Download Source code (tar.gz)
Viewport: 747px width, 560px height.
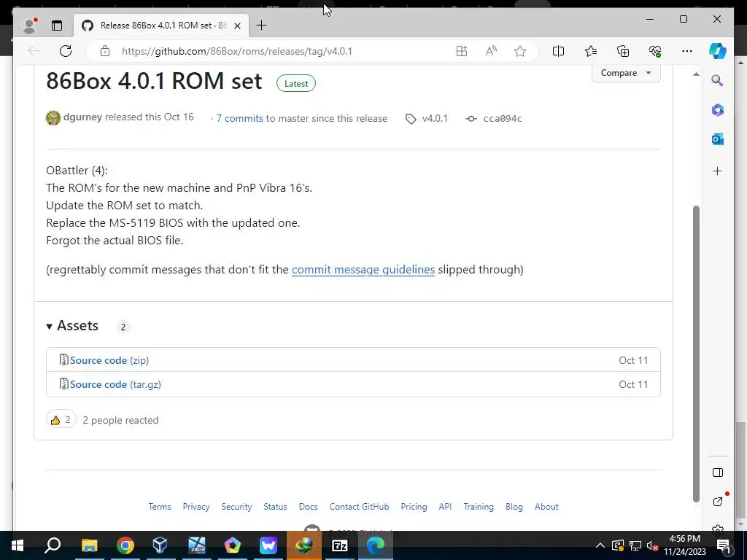115,384
